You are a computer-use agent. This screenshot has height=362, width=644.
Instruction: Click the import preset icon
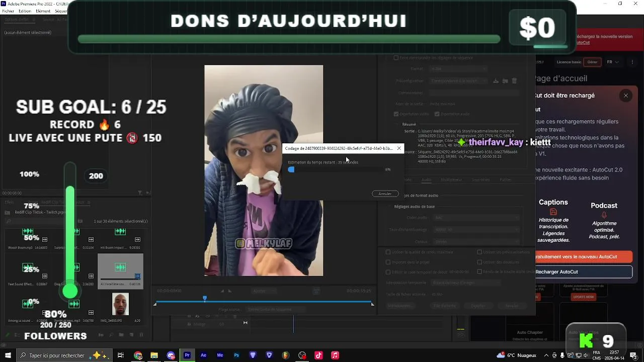[x=505, y=80]
